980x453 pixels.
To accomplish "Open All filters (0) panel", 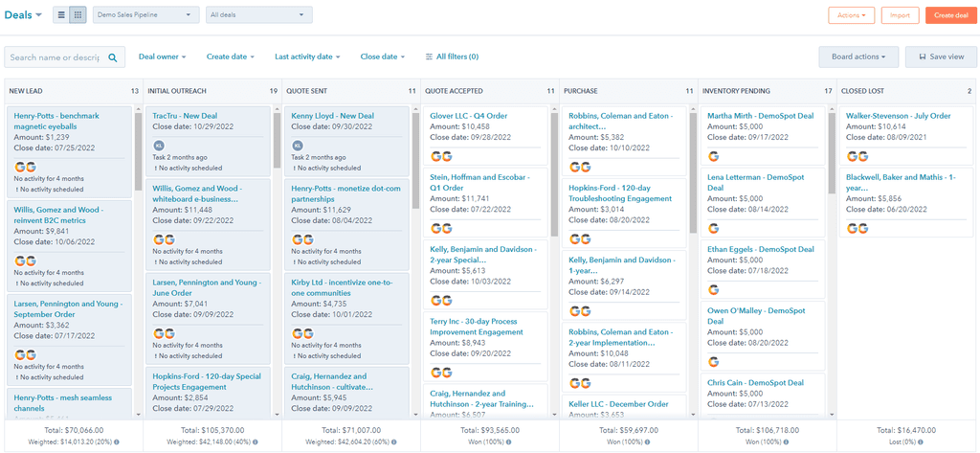I will (x=452, y=57).
